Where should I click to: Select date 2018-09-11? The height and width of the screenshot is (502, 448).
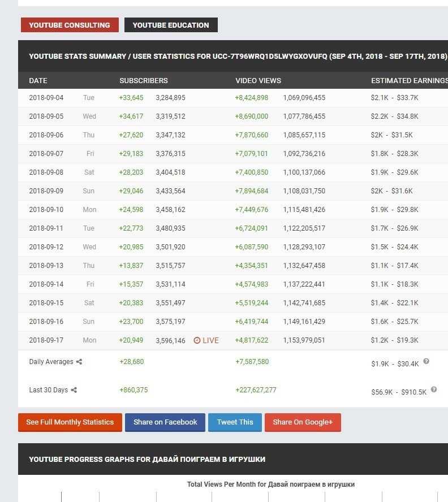(46, 228)
